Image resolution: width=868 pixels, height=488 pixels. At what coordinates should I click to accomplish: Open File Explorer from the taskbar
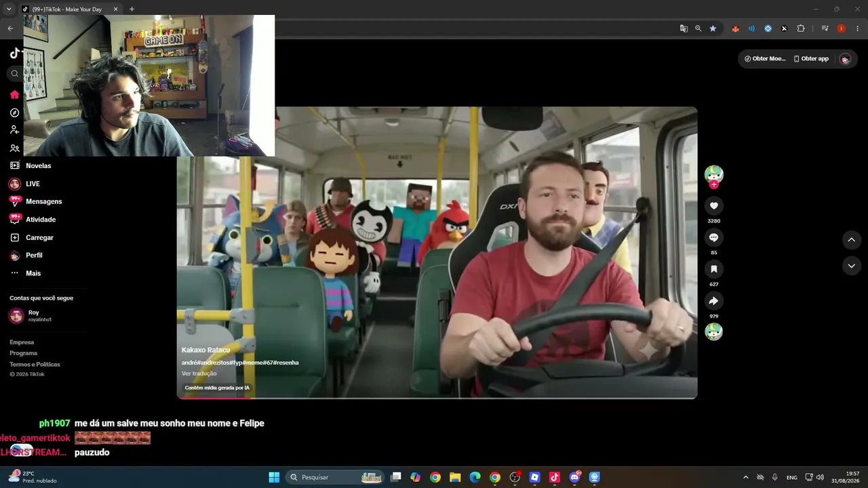(x=455, y=477)
